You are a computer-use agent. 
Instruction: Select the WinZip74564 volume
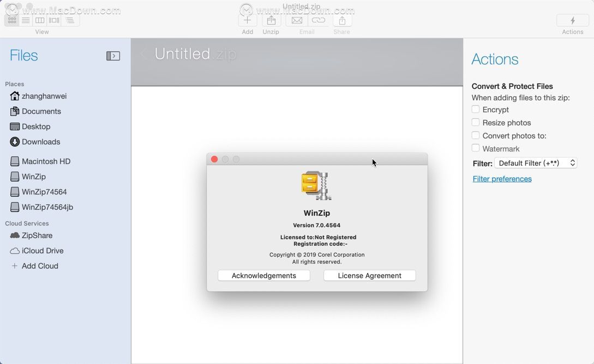(38, 192)
